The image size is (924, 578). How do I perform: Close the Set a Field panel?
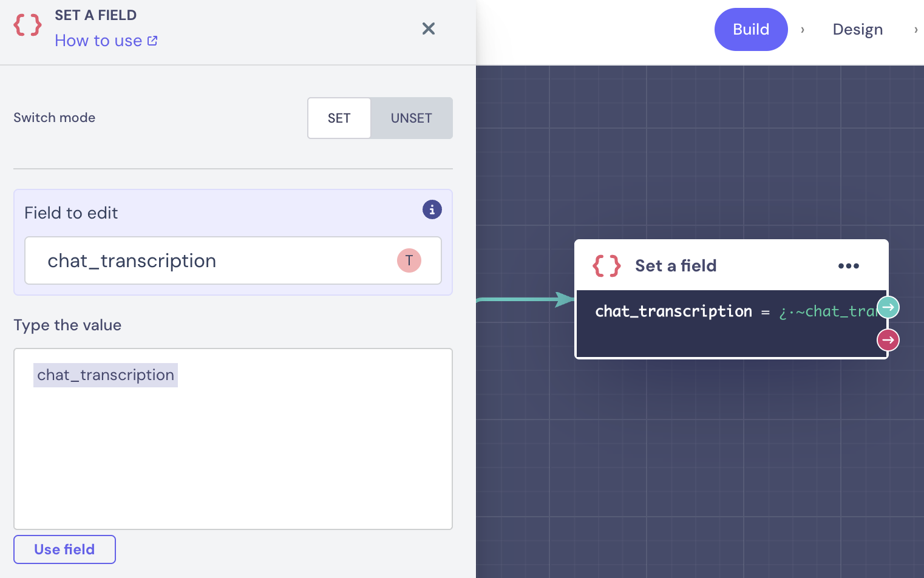coord(428,29)
